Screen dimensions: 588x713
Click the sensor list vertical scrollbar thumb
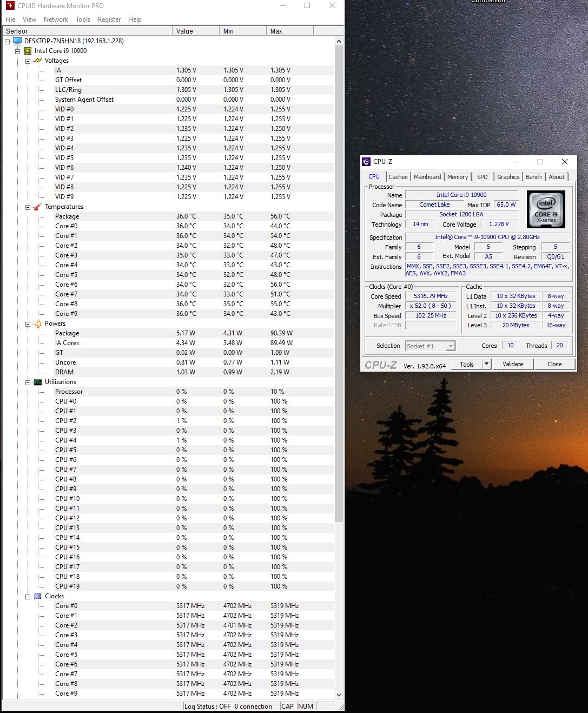339,284
